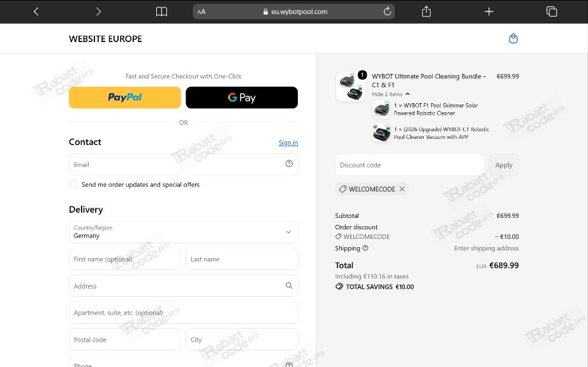This screenshot has height=367, width=588.
Task: Click the Subtotal €699.99 value
Action: tap(508, 216)
